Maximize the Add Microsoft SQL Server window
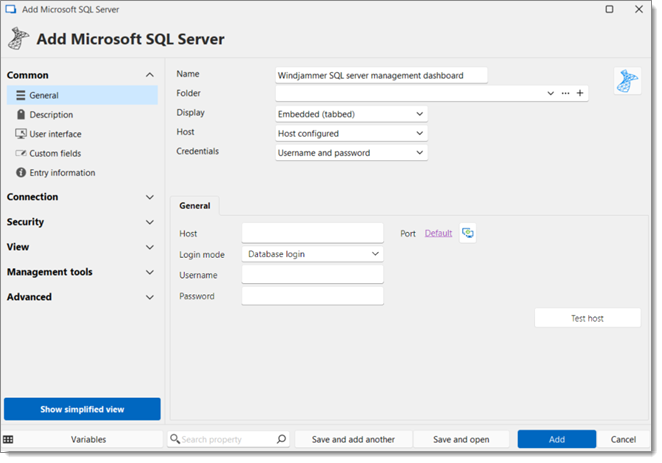Viewport: 662px width, 463px height. (x=609, y=9)
